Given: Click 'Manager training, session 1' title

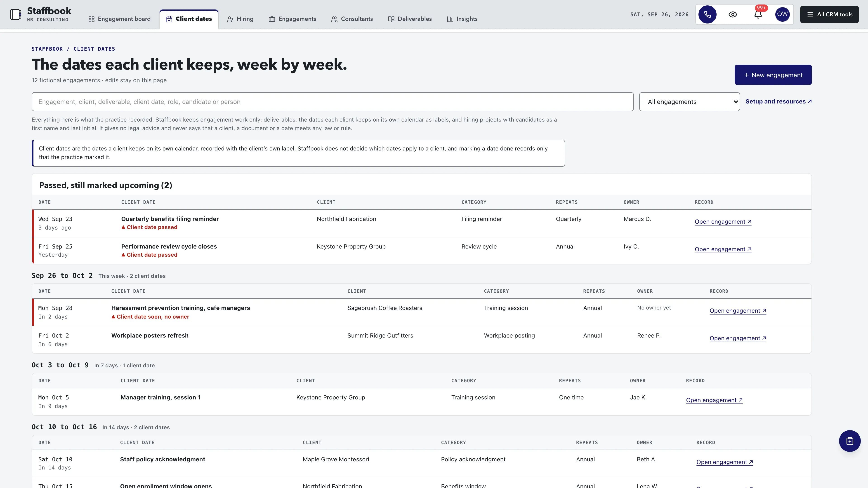Looking at the screenshot, I should pyautogui.click(x=160, y=397).
